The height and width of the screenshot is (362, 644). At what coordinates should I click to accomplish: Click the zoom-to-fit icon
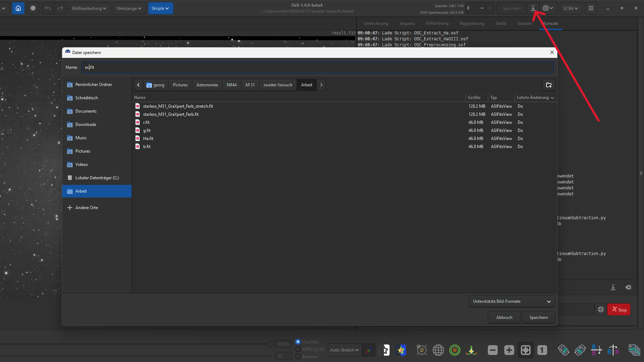tap(525, 350)
